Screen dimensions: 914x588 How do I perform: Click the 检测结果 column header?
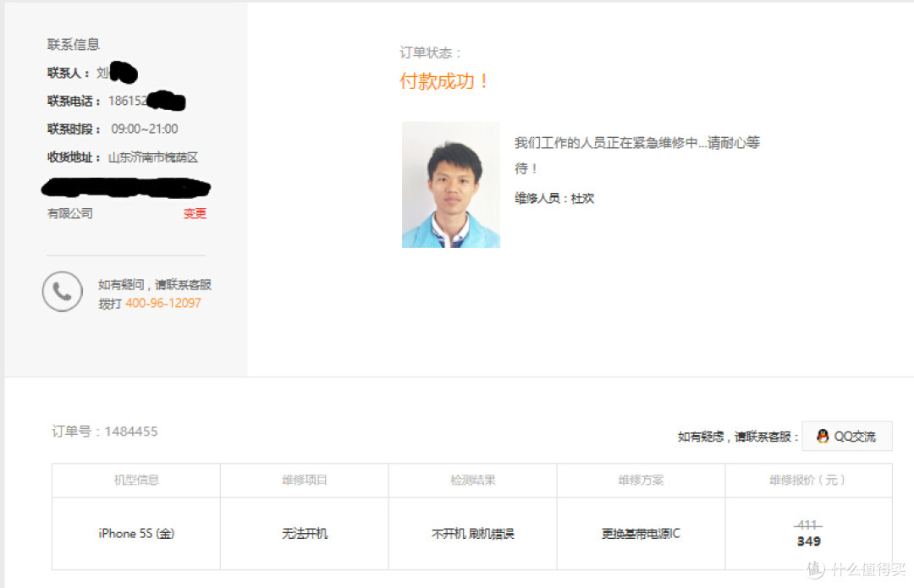tap(473, 481)
